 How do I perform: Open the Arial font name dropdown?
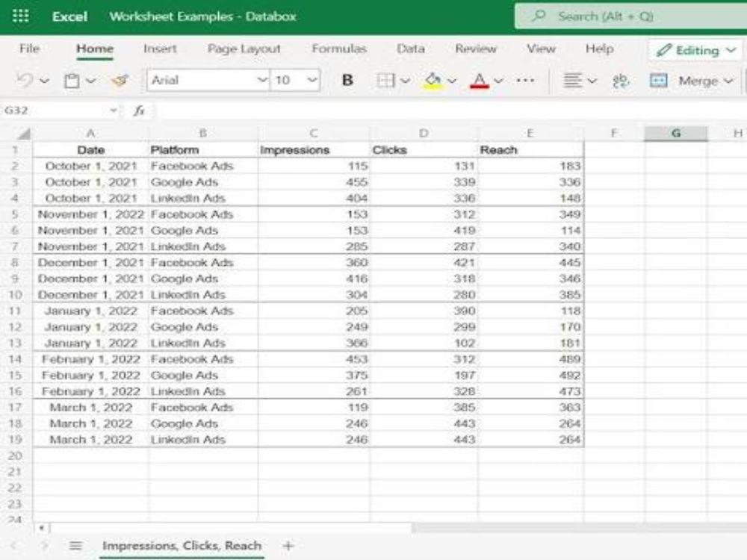[262, 80]
